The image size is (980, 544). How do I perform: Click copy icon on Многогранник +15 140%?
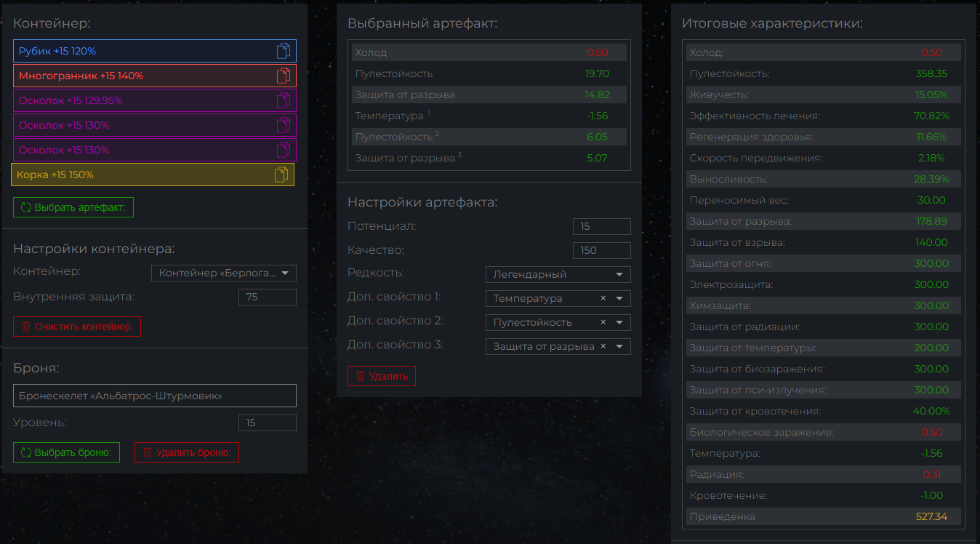pos(284,76)
